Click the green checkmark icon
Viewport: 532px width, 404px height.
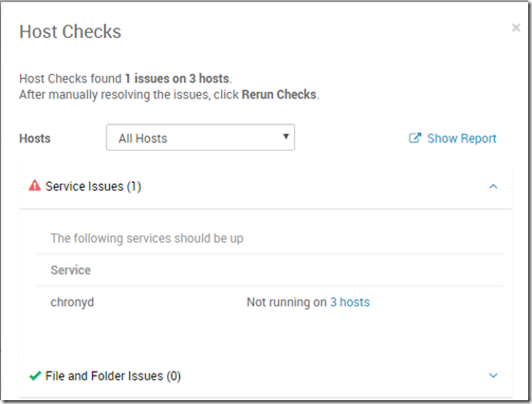(x=35, y=376)
